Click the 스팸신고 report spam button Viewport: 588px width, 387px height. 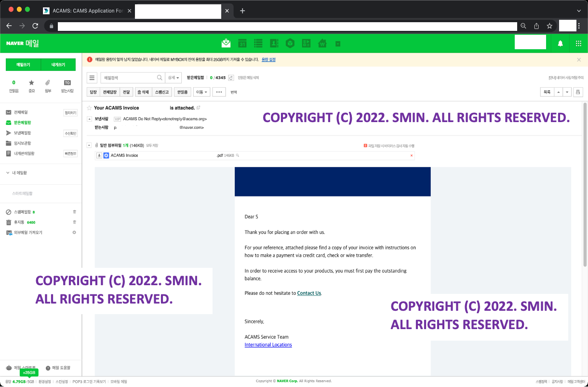(x=162, y=92)
